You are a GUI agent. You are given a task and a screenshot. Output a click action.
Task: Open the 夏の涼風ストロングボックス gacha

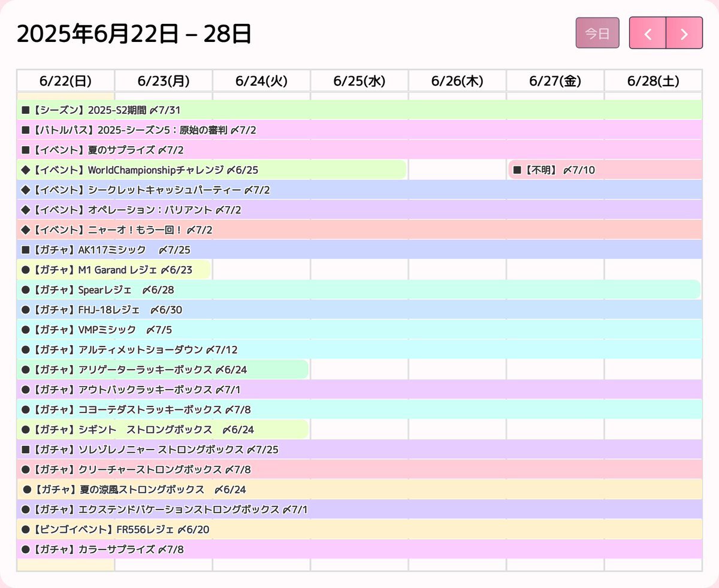[359, 490]
